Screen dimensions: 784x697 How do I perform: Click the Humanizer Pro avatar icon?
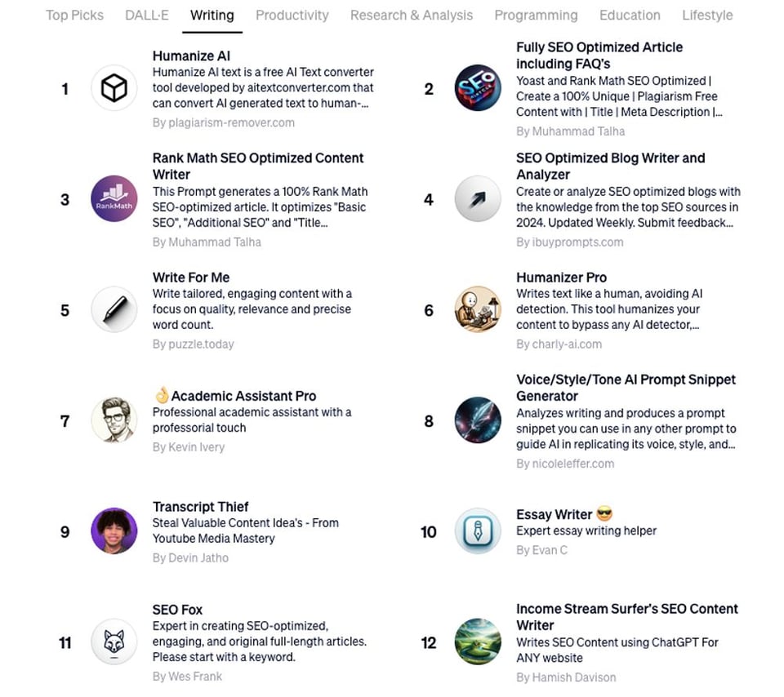(x=477, y=310)
